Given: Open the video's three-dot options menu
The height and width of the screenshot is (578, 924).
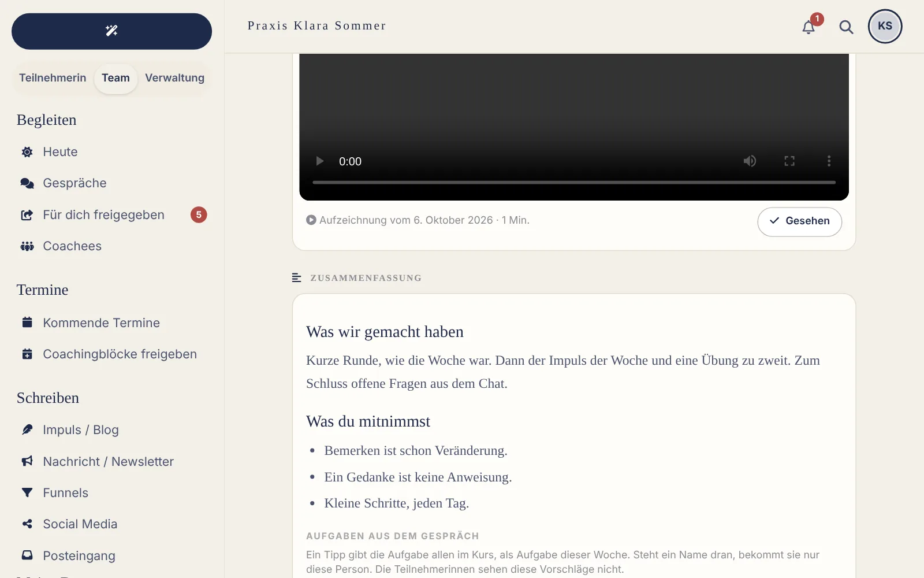Looking at the screenshot, I should pos(829,161).
